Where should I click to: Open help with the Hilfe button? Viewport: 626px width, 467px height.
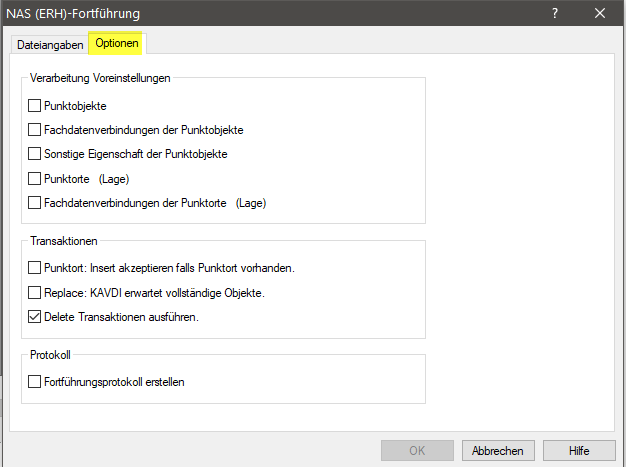(x=579, y=451)
